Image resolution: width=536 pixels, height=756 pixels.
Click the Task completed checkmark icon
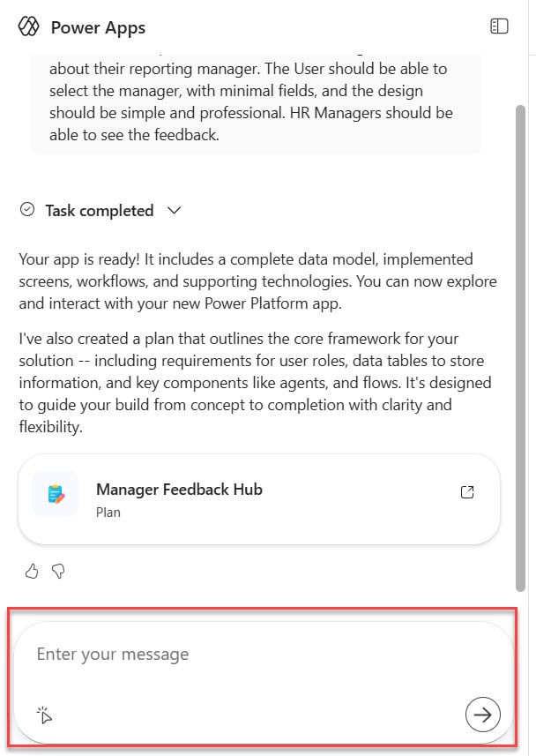(27, 210)
